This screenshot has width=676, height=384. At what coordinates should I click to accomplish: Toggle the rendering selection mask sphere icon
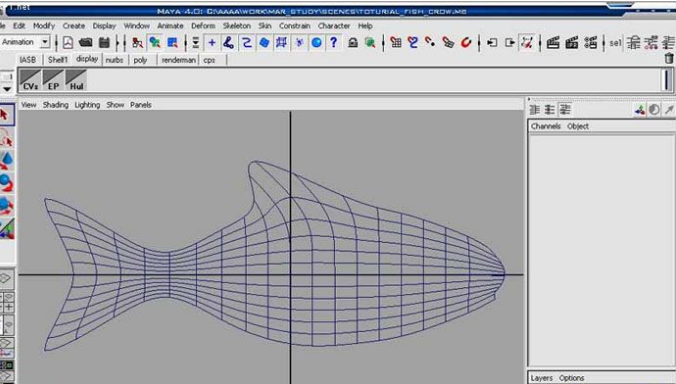(x=316, y=42)
